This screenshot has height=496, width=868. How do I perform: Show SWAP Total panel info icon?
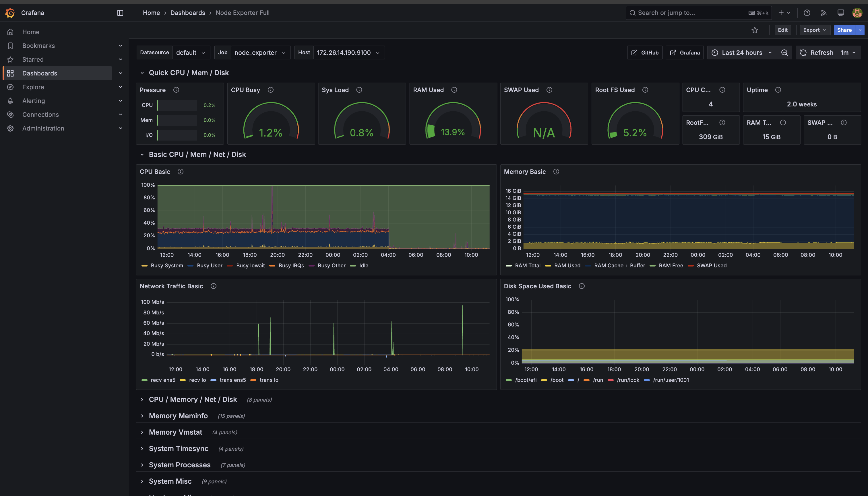(844, 123)
